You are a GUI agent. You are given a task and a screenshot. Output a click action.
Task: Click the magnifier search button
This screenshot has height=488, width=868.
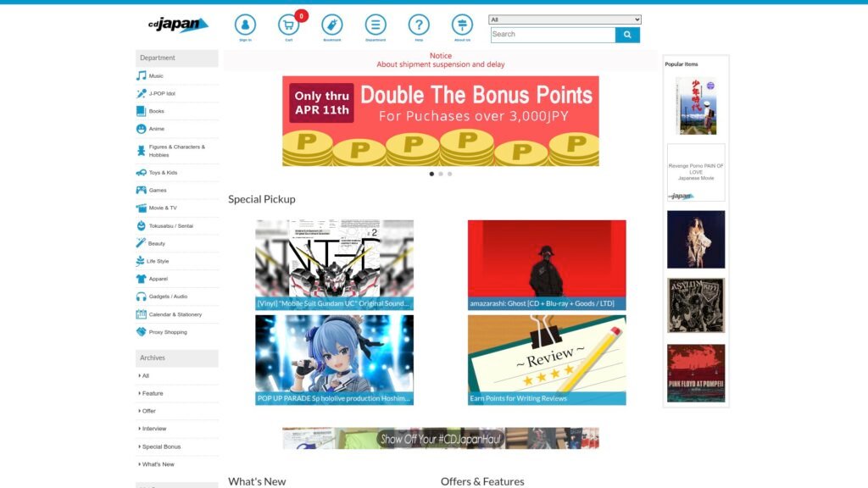627,34
